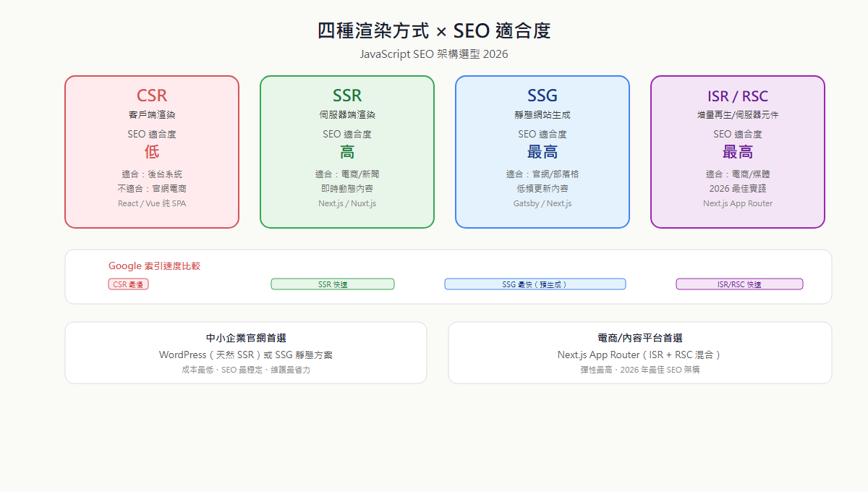868x492 pixels.
Task: Click 中小企業官網首選 heading
Action: pyautogui.click(x=246, y=338)
